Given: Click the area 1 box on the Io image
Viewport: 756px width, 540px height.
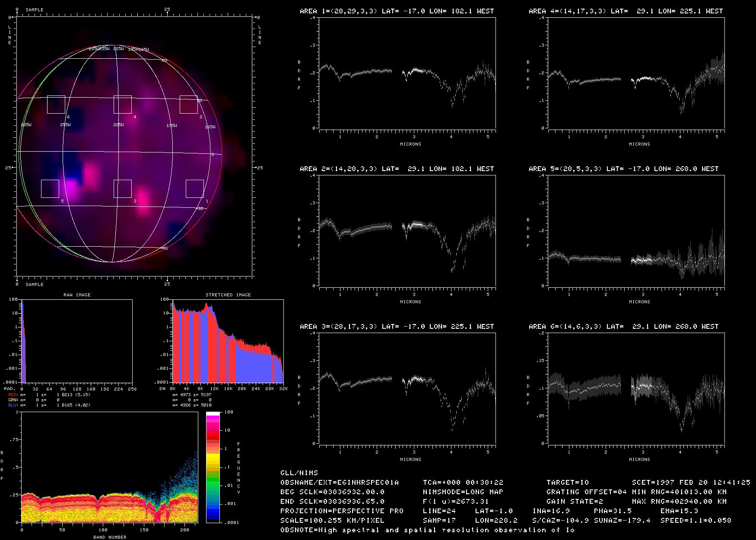Looking at the screenshot, I should 195,189.
